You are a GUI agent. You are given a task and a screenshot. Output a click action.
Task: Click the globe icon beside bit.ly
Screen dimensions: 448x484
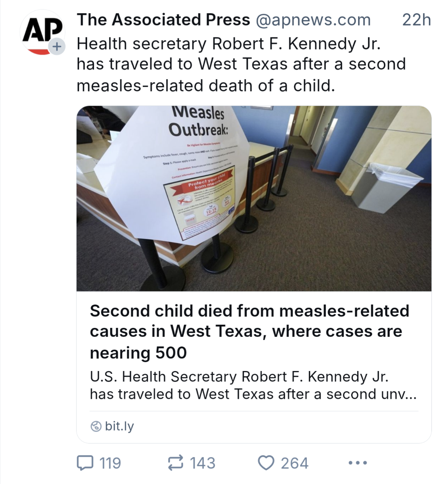point(96,426)
